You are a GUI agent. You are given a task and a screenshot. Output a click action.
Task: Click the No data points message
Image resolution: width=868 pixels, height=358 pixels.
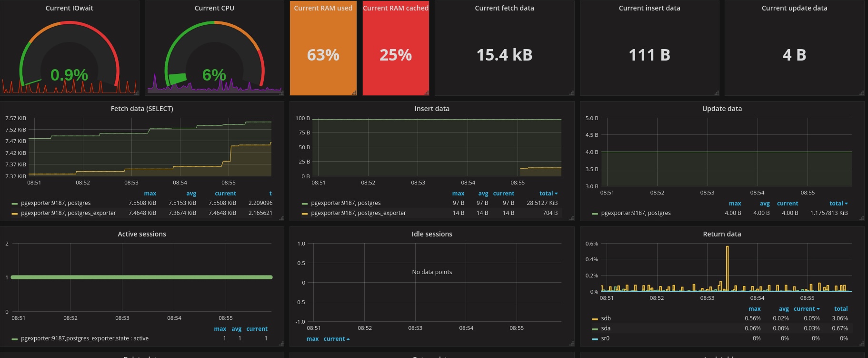point(432,272)
